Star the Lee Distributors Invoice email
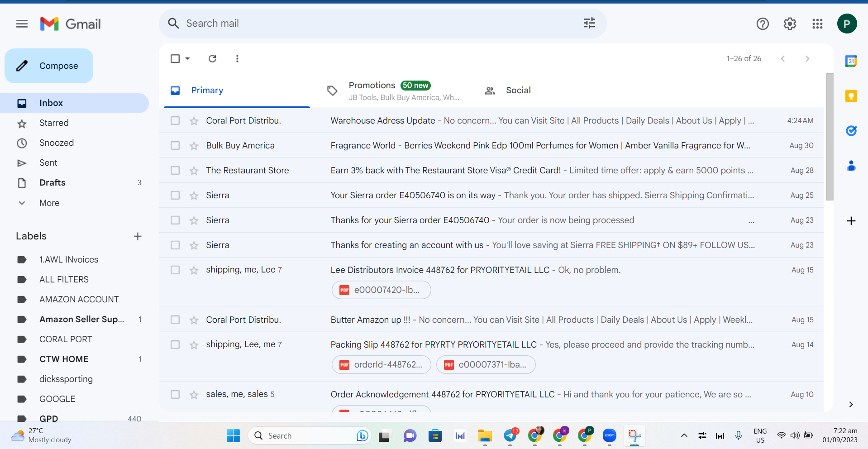This screenshot has width=868, height=449. [194, 270]
